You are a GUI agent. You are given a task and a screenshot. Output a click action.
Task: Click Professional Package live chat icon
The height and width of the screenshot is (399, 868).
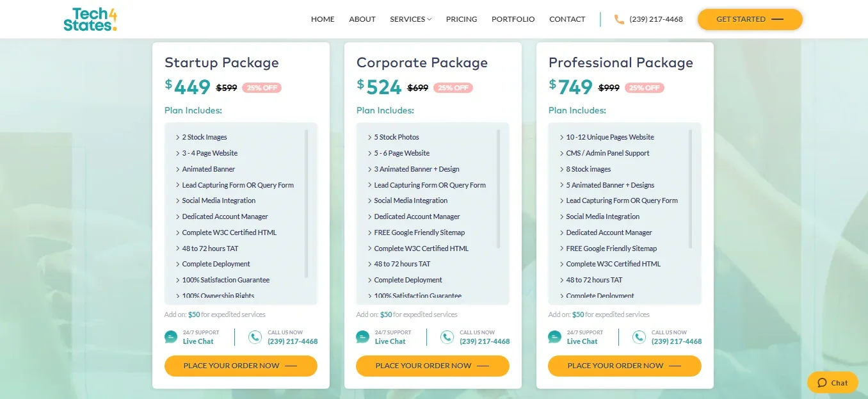point(555,337)
